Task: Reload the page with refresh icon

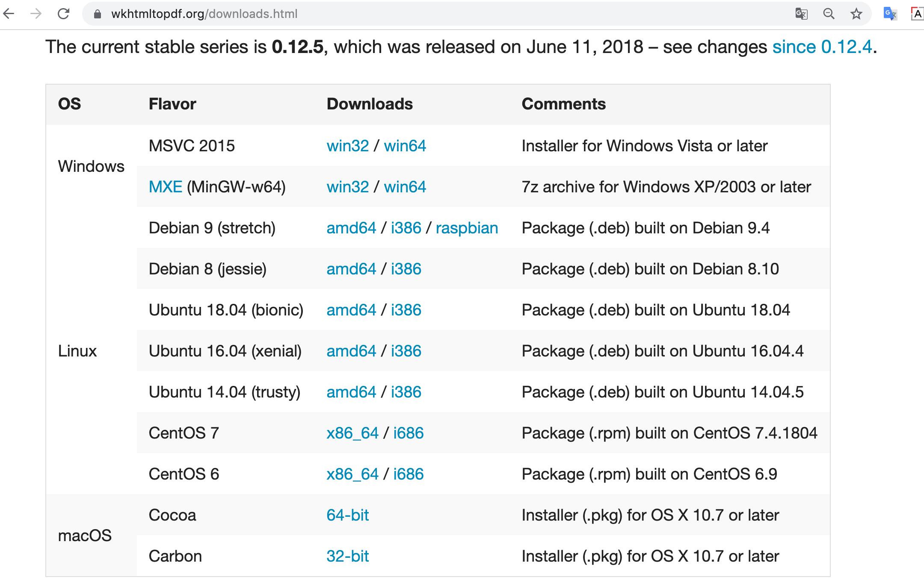Action: coord(64,14)
